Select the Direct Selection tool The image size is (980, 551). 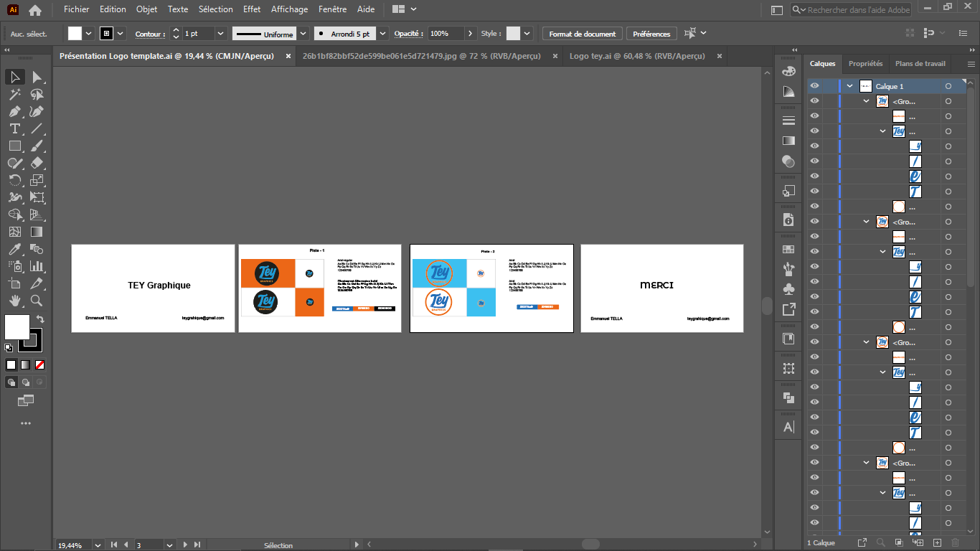37,77
